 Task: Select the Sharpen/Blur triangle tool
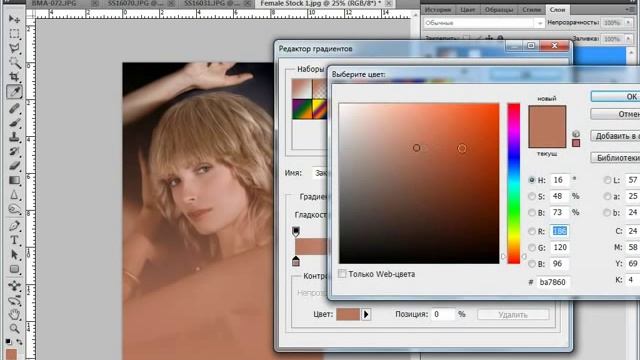14,195
